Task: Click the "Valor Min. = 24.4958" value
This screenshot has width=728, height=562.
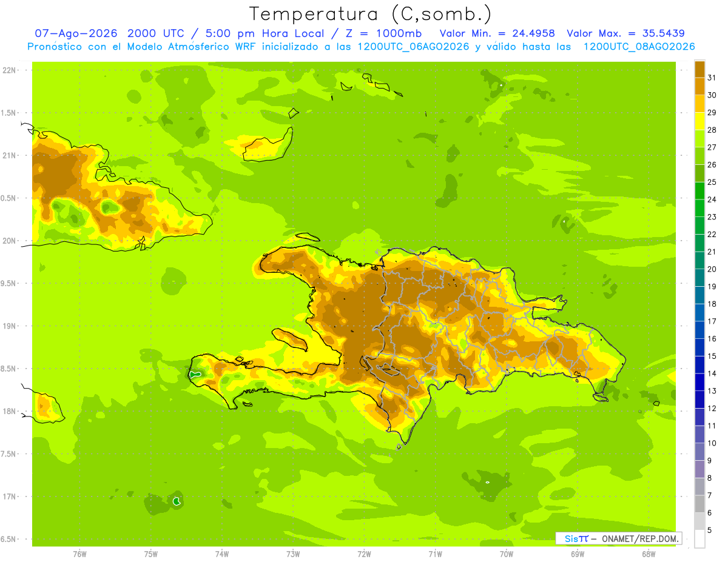Action: (x=497, y=33)
